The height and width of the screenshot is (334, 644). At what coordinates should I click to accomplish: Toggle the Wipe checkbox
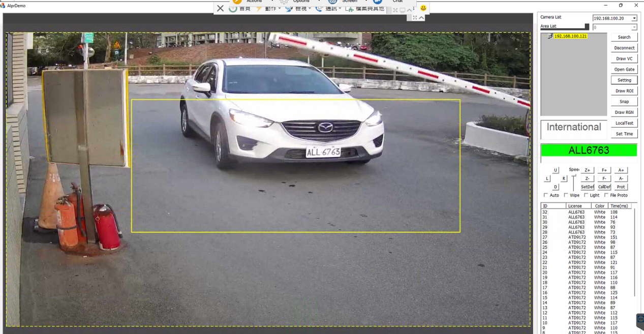point(566,195)
